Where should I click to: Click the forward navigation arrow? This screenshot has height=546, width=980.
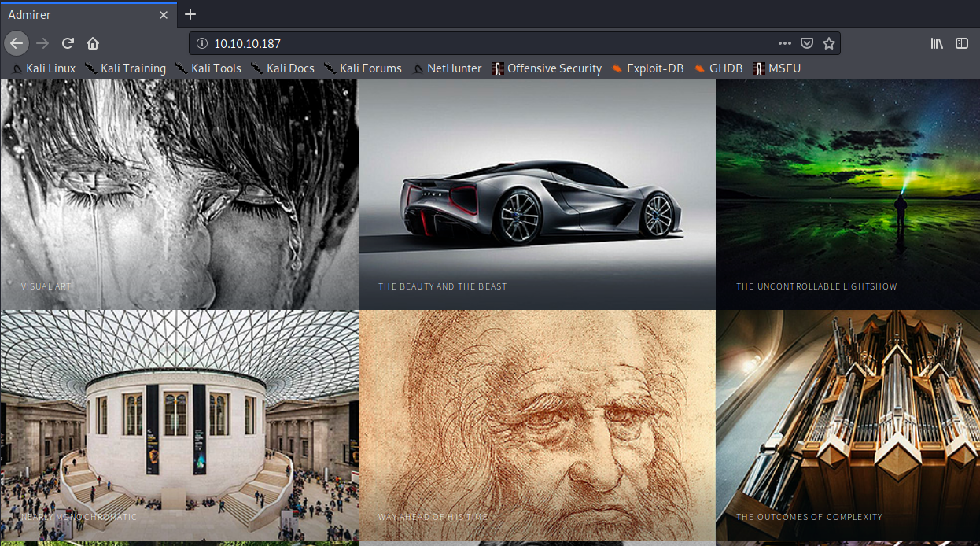[x=42, y=43]
